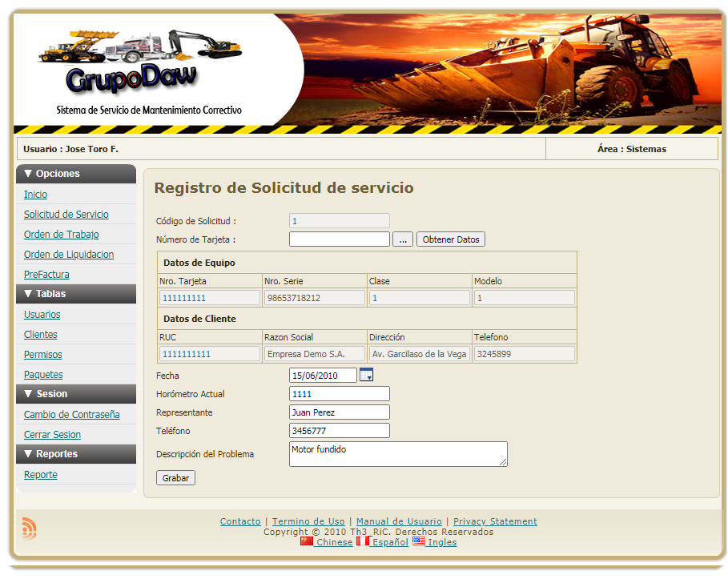The height and width of the screenshot is (579, 728).
Task: Switch language to Ingles
Action: [442, 542]
